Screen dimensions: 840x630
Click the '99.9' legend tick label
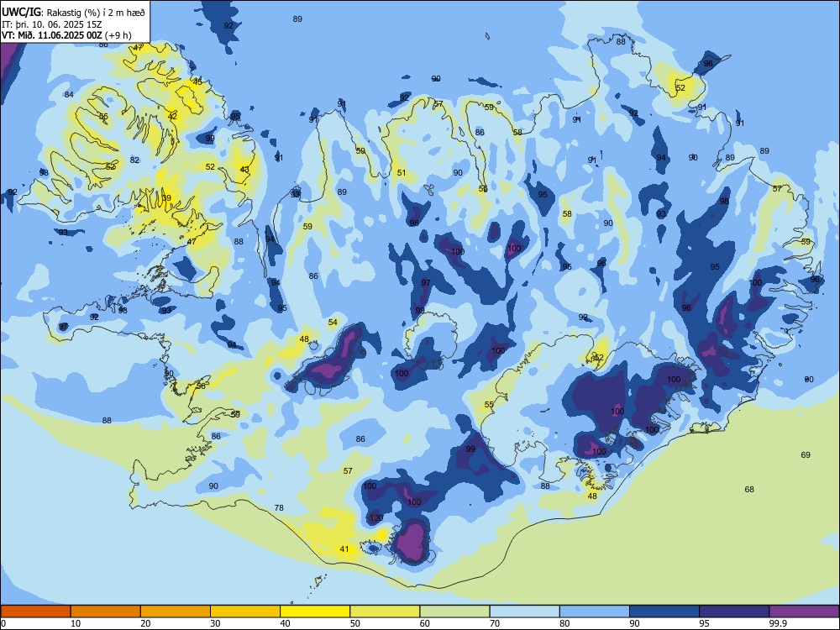click(x=777, y=623)
